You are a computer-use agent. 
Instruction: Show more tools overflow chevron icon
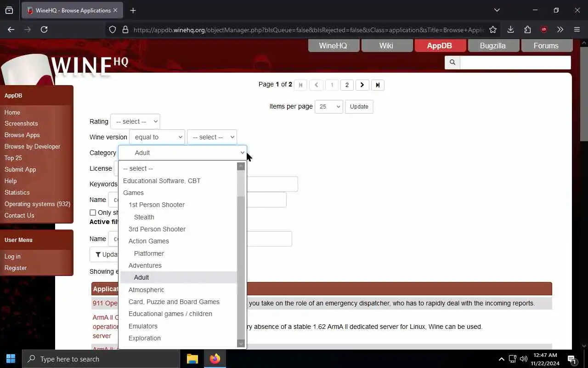pos(560,29)
